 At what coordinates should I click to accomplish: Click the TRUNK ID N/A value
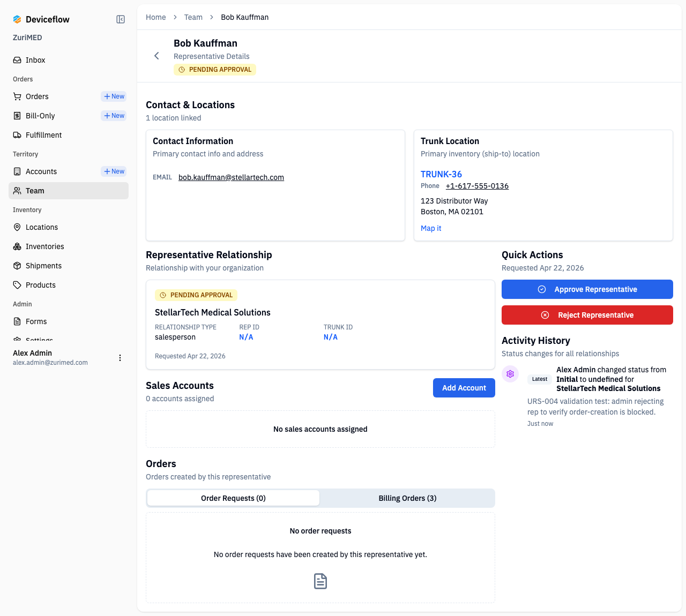[331, 337]
